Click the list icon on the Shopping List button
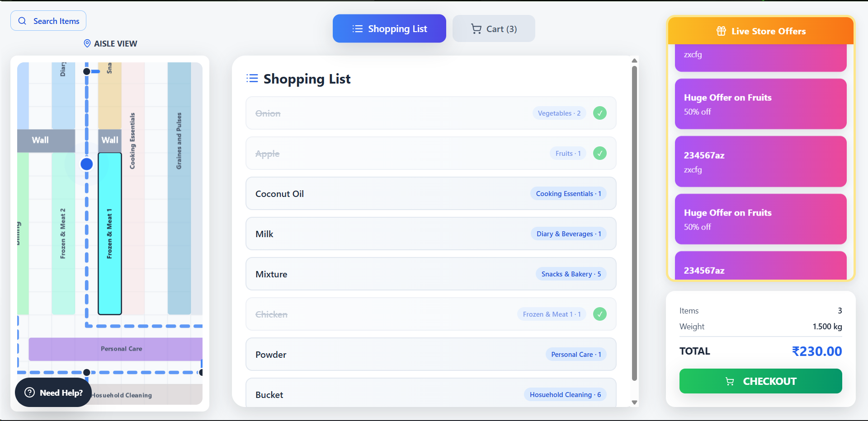 pos(357,28)
